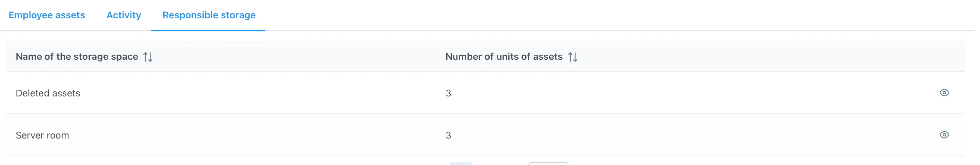Click sort arrows beside number of units

coord(572,57)
